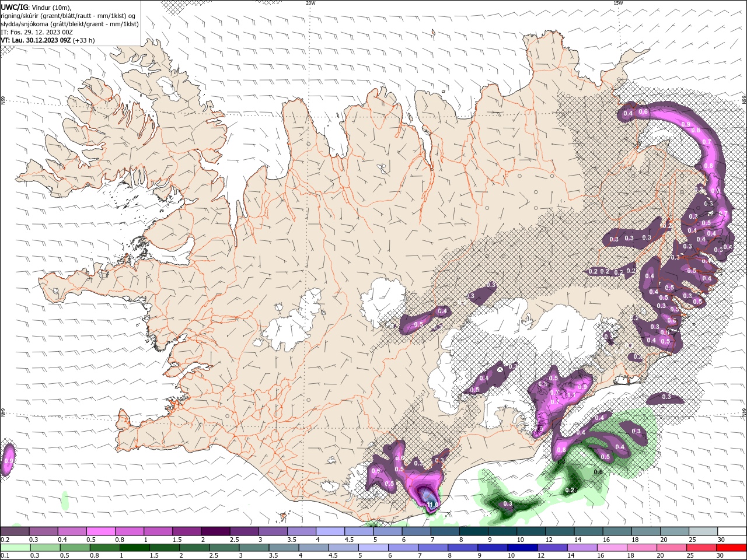Viewport: 747px width, 560px height.
Task: Click the '20W' longitude label
Action: [310, 3]
